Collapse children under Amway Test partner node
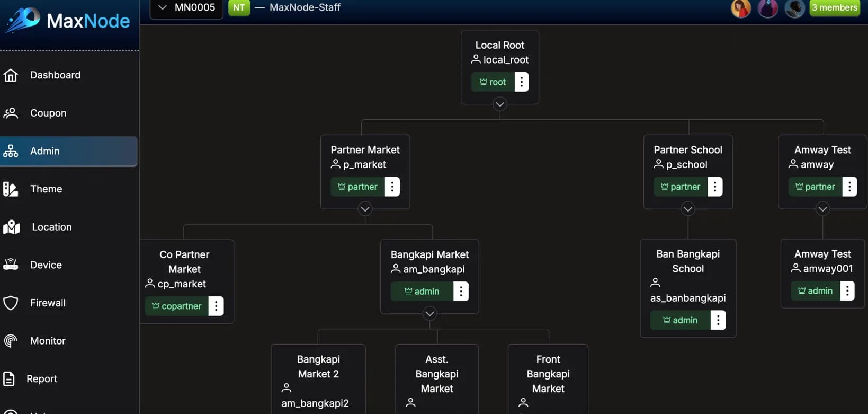This screenshot has height=414, width=868. click(822, 209)
